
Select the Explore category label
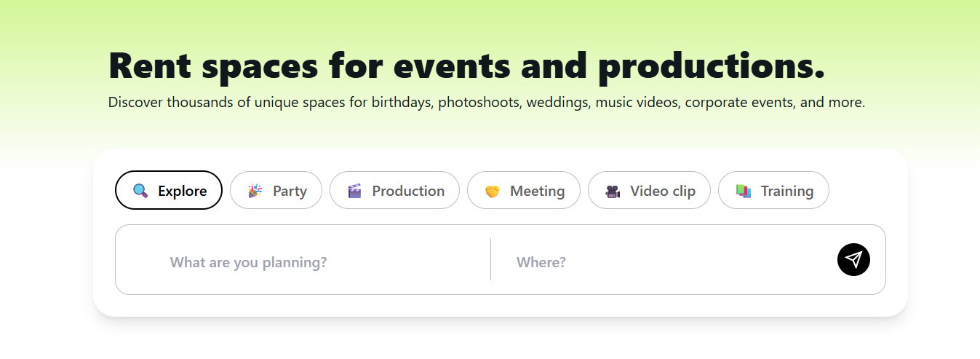click(182, 191)
